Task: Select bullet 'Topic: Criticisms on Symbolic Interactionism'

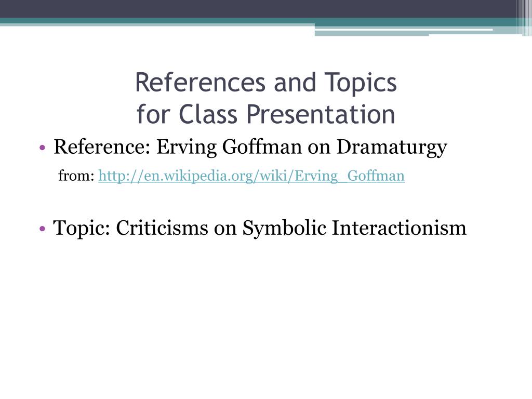Action: (x=260, y=228)
